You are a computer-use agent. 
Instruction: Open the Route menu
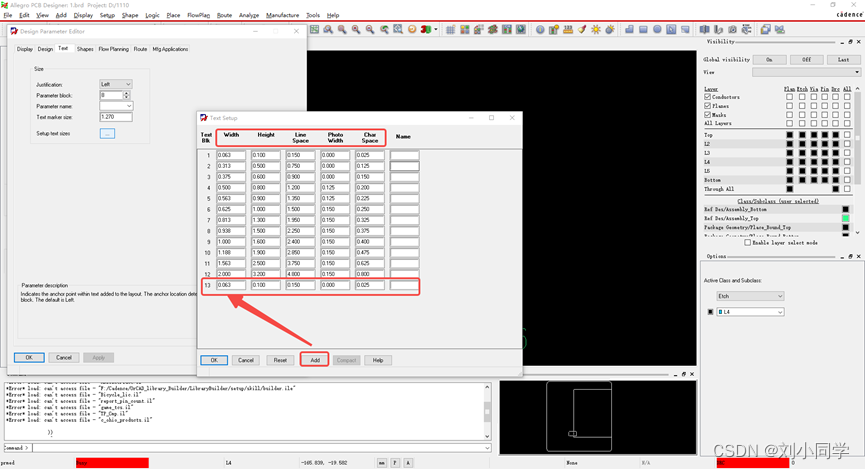(x=224, y=15)
